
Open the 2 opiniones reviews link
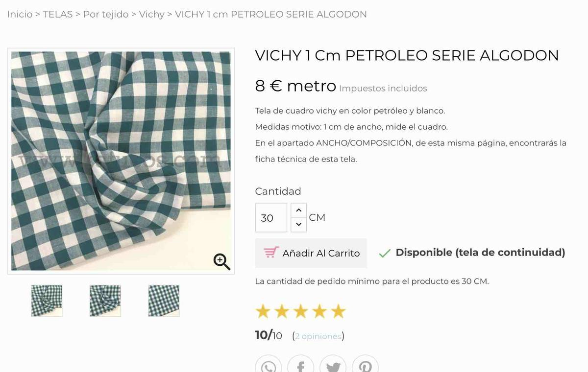pyautogui.click(x=318, y=336)
